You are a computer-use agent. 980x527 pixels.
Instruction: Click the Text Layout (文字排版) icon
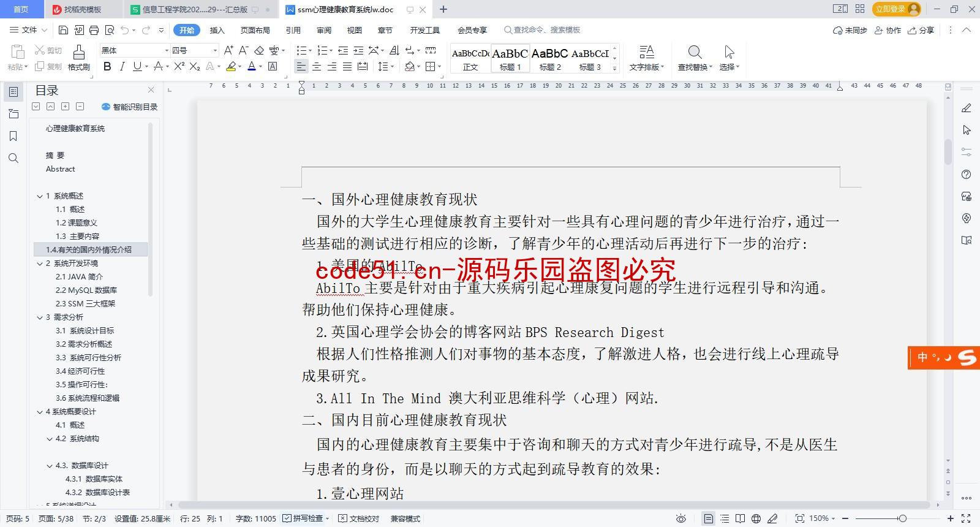click(646, 52)
